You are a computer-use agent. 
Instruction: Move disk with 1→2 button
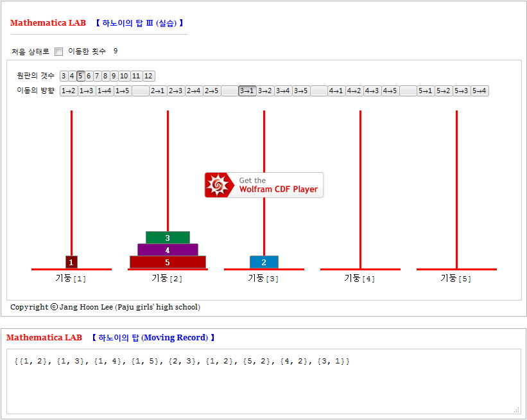point(69,91)
